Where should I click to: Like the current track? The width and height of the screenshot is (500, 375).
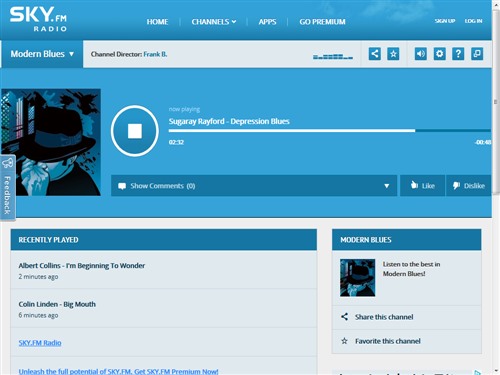click(x=422, y=186)
